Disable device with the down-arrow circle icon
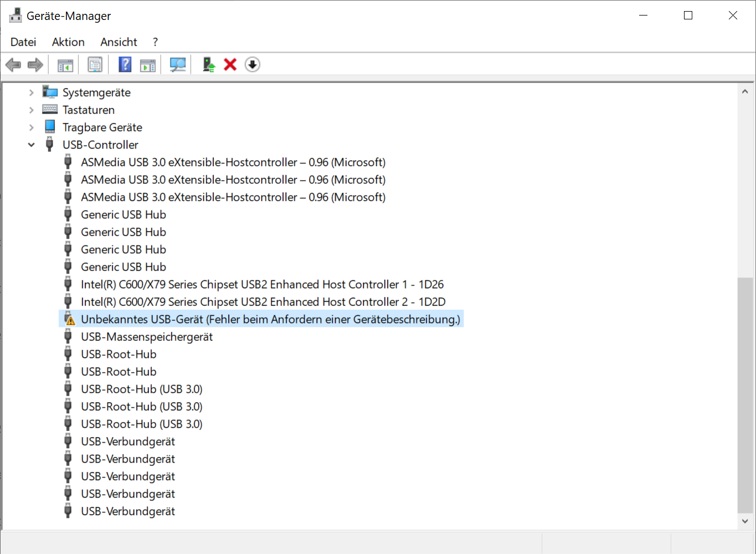The width and height of the screenshot is (756, 554). coord(253,65)
